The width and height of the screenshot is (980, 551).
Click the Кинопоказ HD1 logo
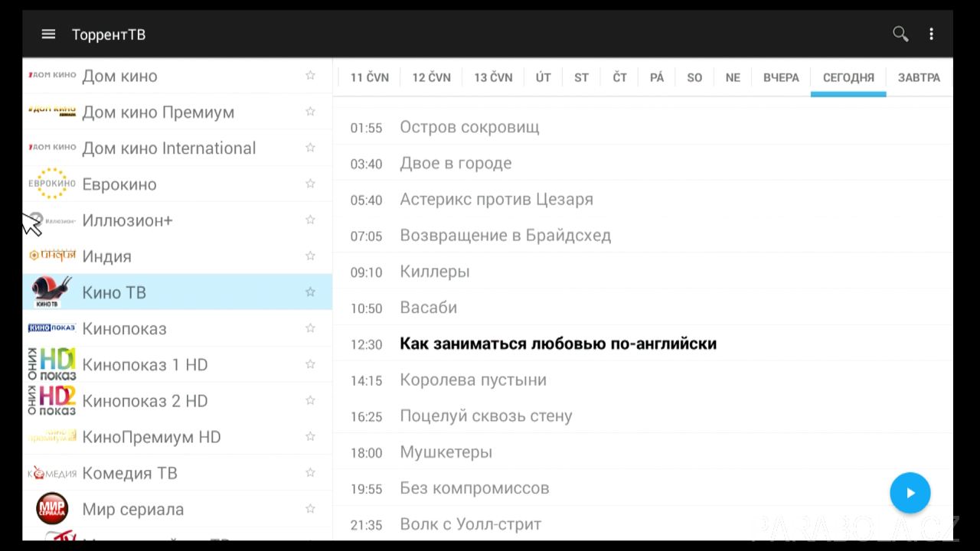tap(51, 364)
